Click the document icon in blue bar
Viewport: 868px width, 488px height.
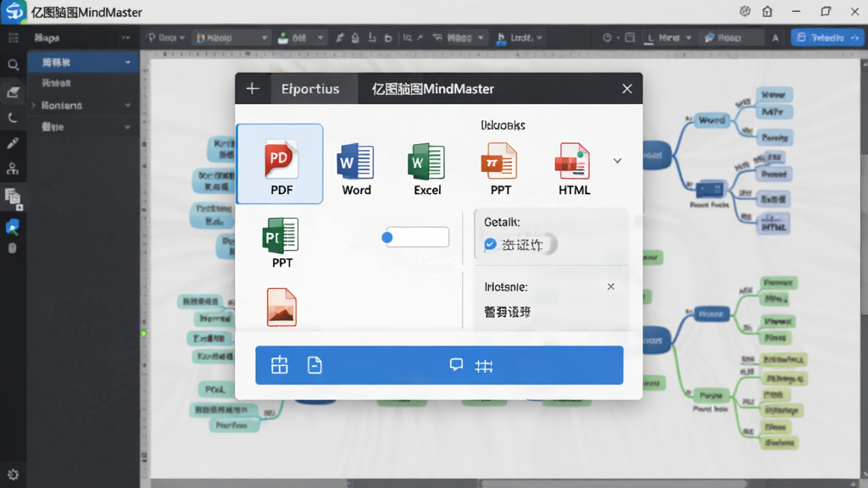[x=314, y=365]
